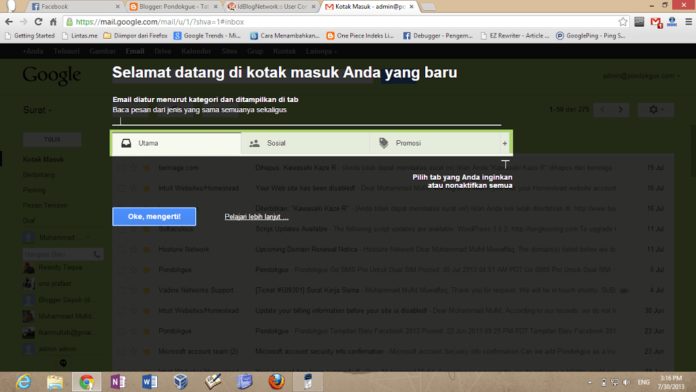The height and width of the screenshot is (392, 696).
Task: Select the checkbox for Hostune Network email
Action: (121, 249)
